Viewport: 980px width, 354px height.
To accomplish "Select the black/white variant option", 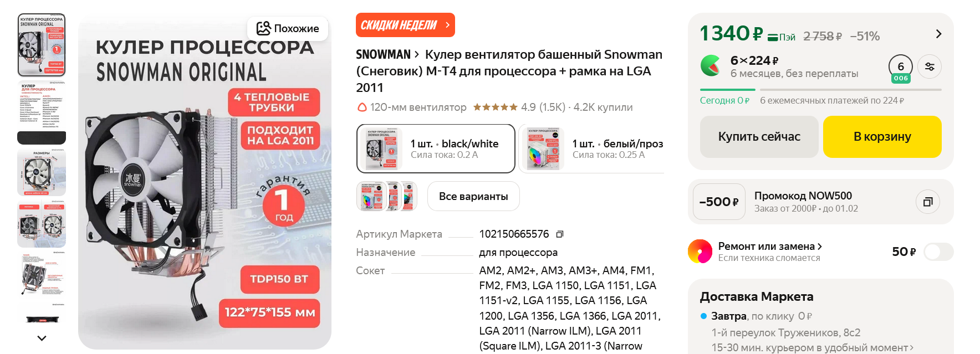I will click(436, 148).
